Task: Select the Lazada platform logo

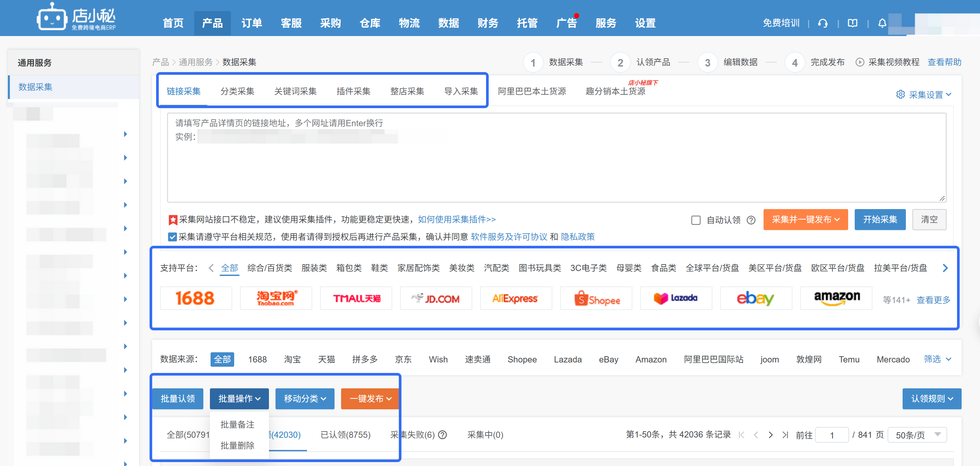Action: (x=676, y=298)
